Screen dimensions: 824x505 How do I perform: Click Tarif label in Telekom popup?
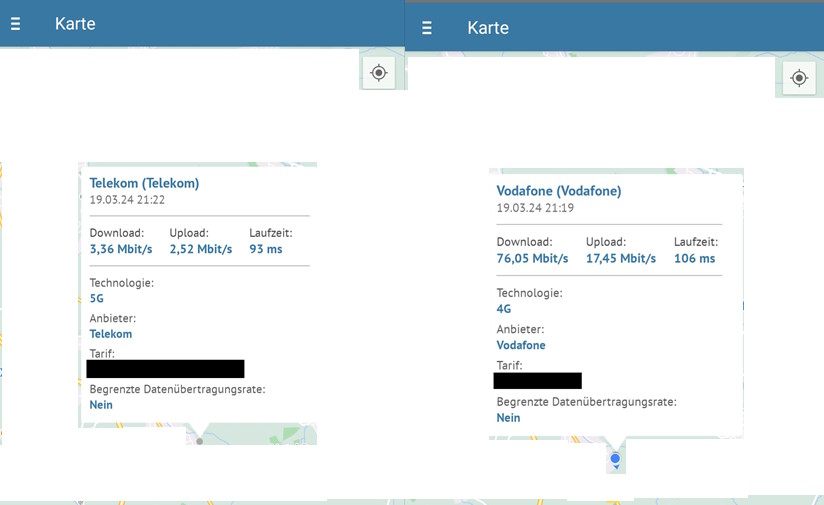(102, 354)
